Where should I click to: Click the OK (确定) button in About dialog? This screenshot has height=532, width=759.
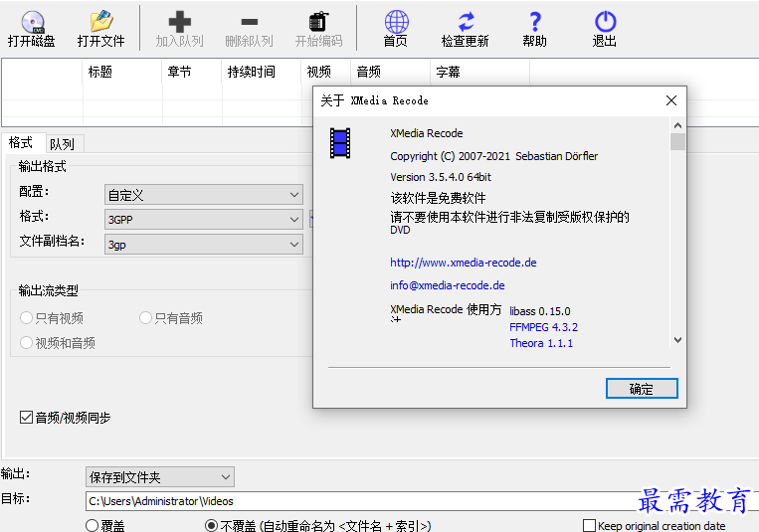coord(642,389)
